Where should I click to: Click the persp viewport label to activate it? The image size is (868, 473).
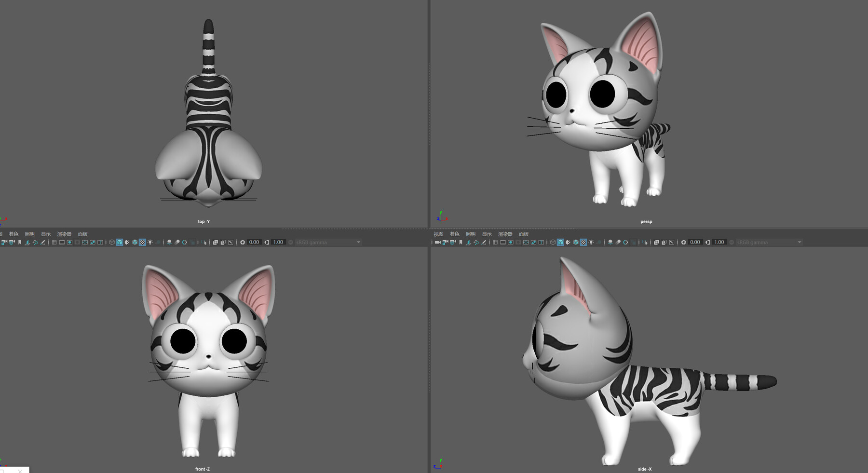point(646,221)
